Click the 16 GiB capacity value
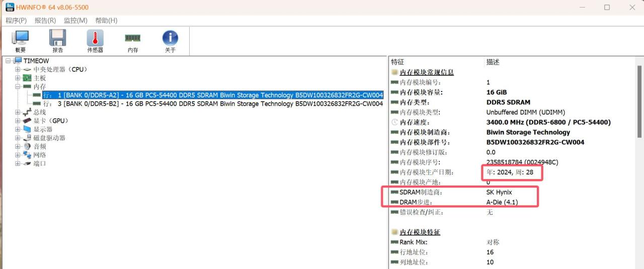Screen dimensions: 644x269 (x=497, y=92)
